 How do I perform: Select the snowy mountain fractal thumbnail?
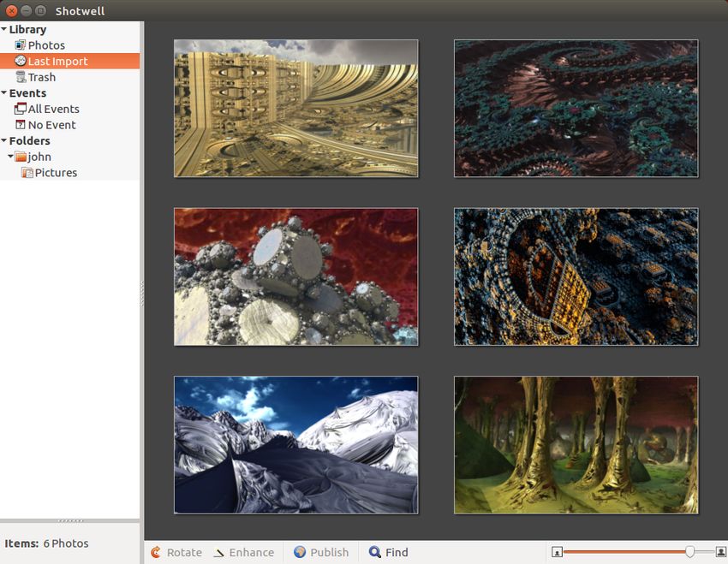click(296, 445)
